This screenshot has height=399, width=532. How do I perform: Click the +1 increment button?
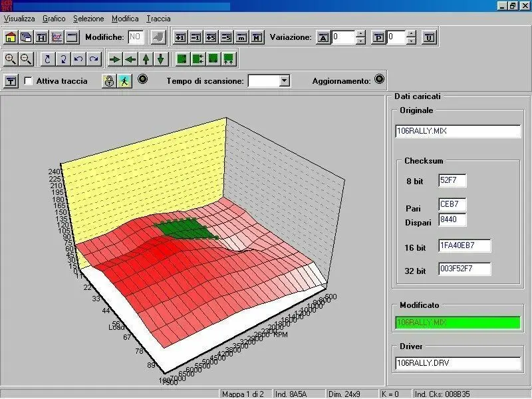pyautogui.click(x=180, y=37)
